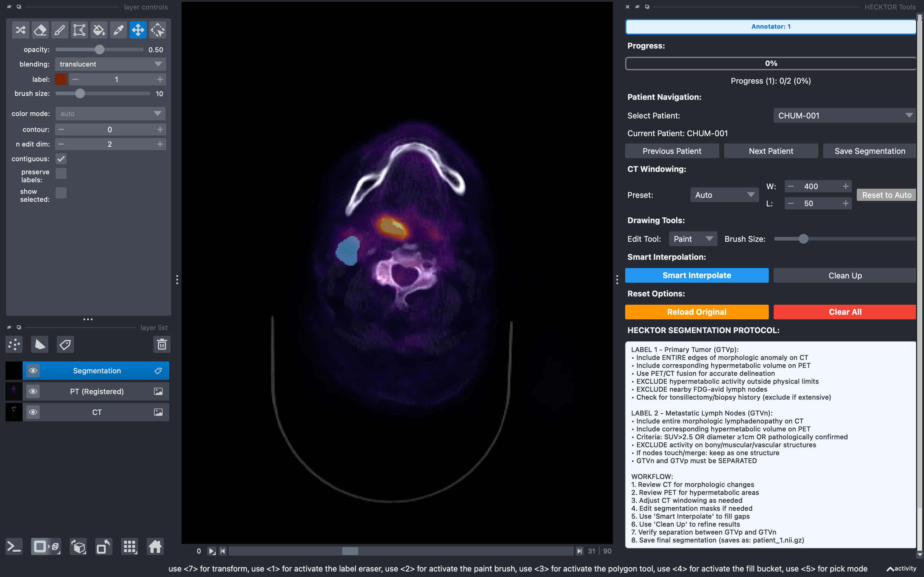The height and width of the screenshot is (577, 924).
Task: Enable the preserve labels checkbox
Action: tap(61, 174)
